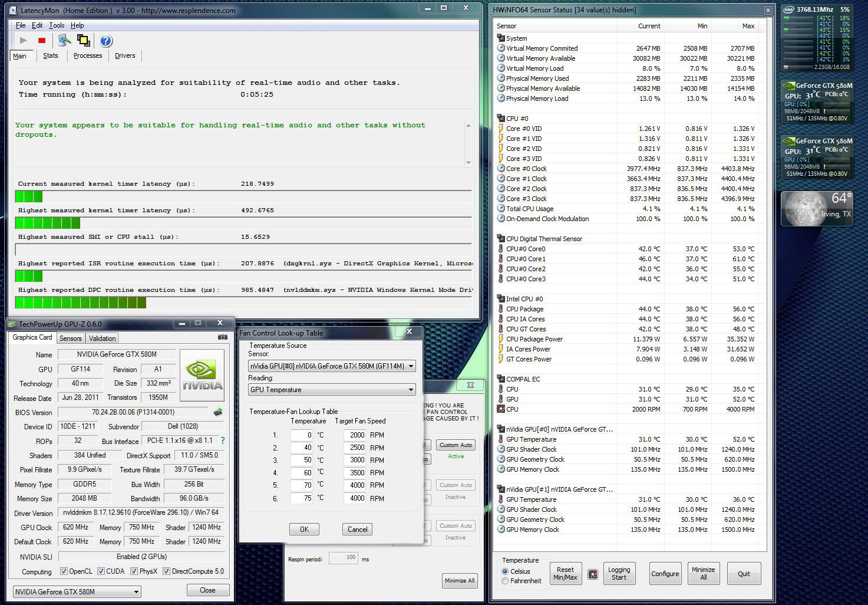
Task: Click OK in Fan Control Look-up Table
Action: click(304, 530)
